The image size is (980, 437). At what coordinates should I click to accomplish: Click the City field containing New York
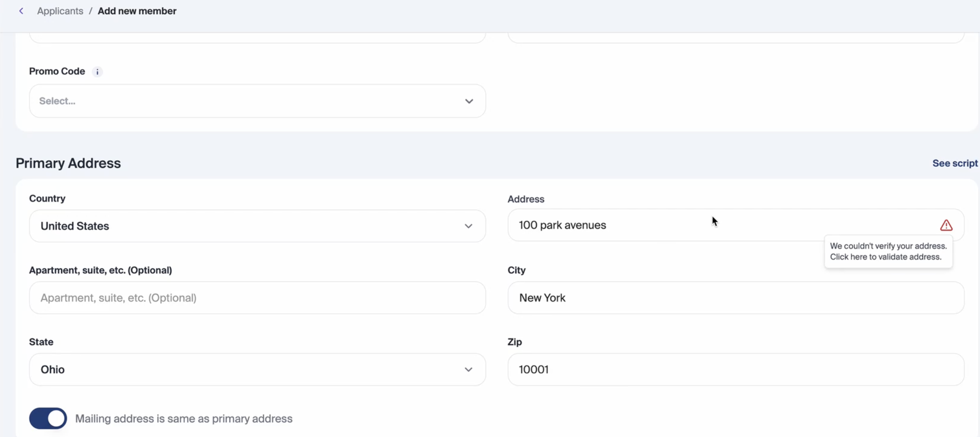[x=735, y=298]
